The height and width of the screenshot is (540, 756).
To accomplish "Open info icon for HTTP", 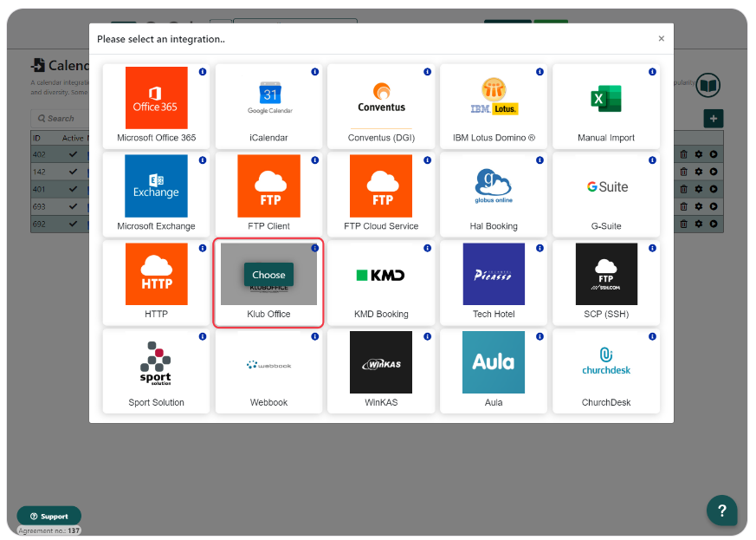I will (x=203, y=248).
